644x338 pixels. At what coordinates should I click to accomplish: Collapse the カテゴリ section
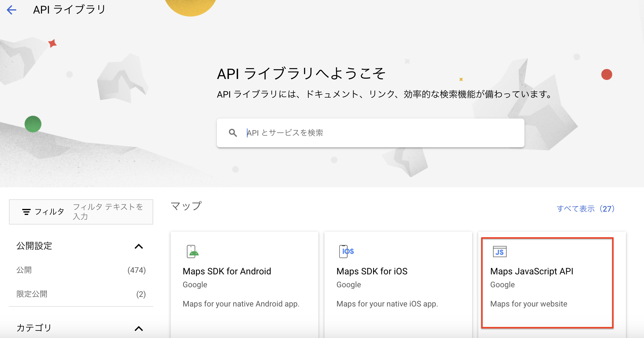(139, 328)
